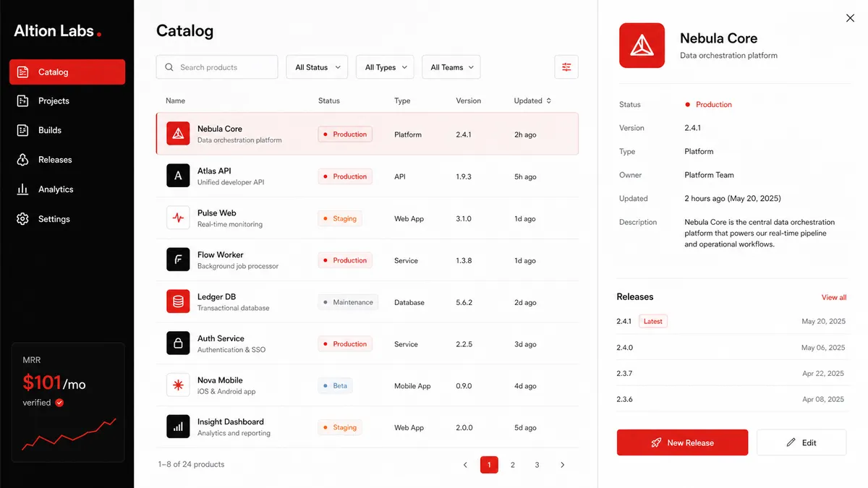Select release 2.4.0 row
Viewport: 868px width, 488px height.
pyautogui.click(x=731, y=348)
